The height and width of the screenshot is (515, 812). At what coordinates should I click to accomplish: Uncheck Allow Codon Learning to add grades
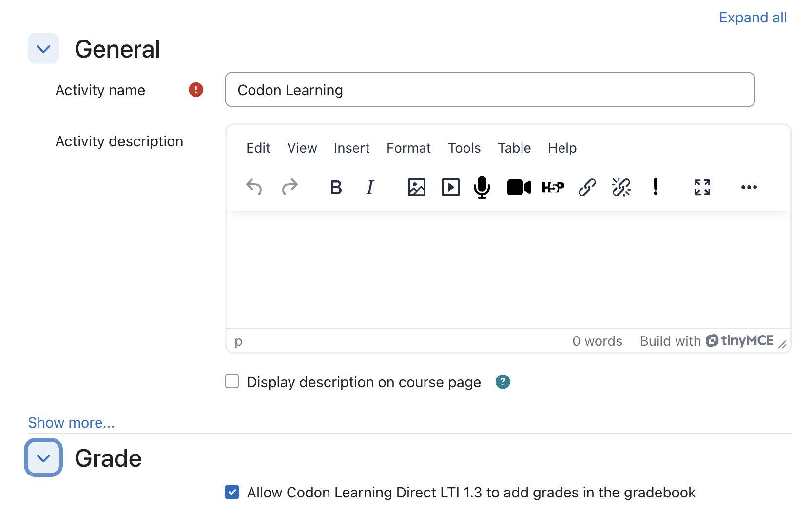point(232,492)
